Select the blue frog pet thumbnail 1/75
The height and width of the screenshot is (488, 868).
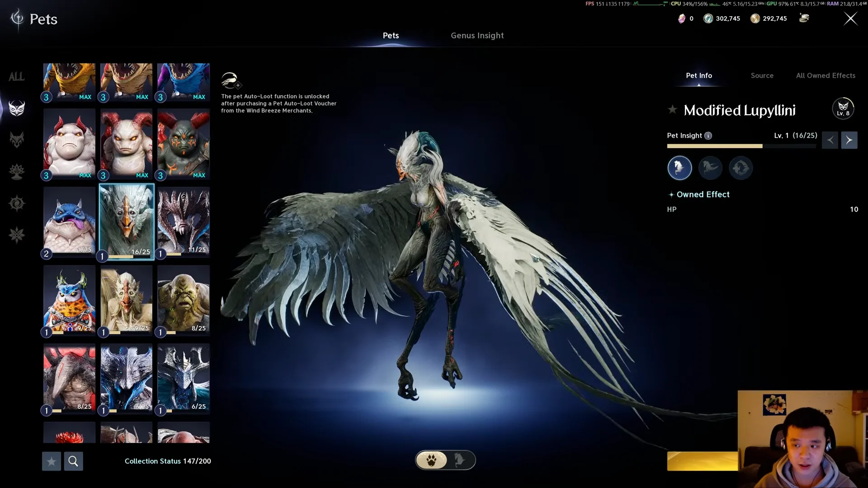point(70,221)
